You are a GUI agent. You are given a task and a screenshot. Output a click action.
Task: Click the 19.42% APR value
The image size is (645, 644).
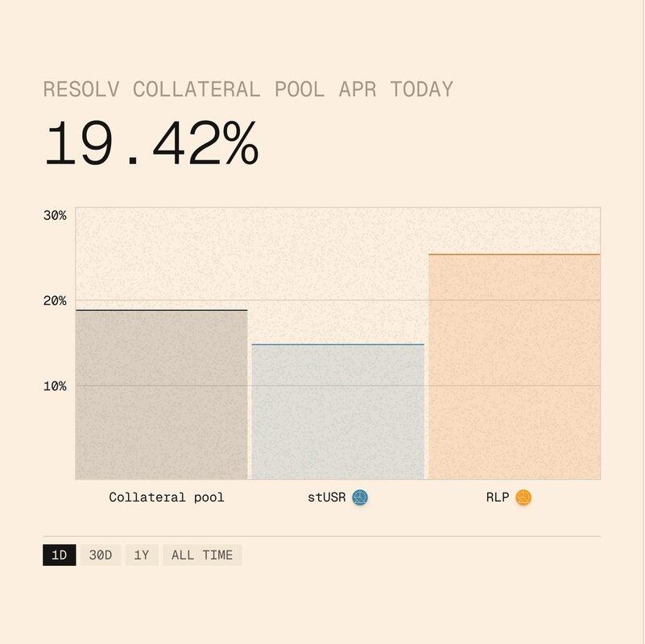151,143
